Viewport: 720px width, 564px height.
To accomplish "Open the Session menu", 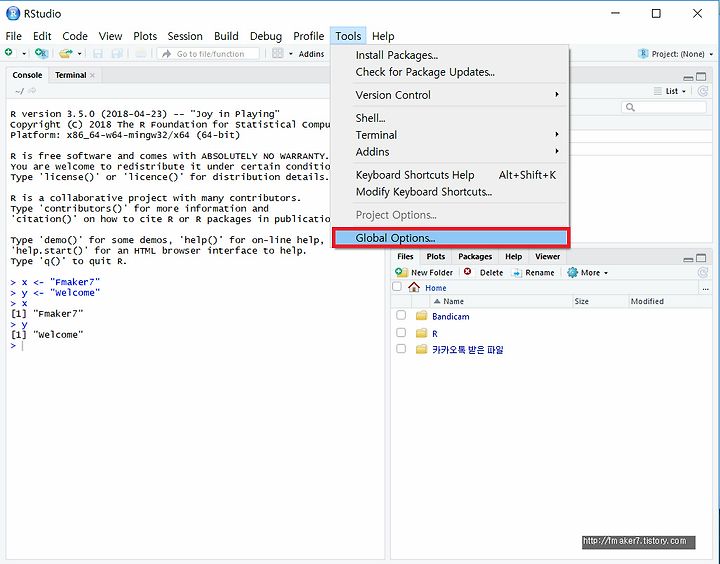I will pos(185,36).
